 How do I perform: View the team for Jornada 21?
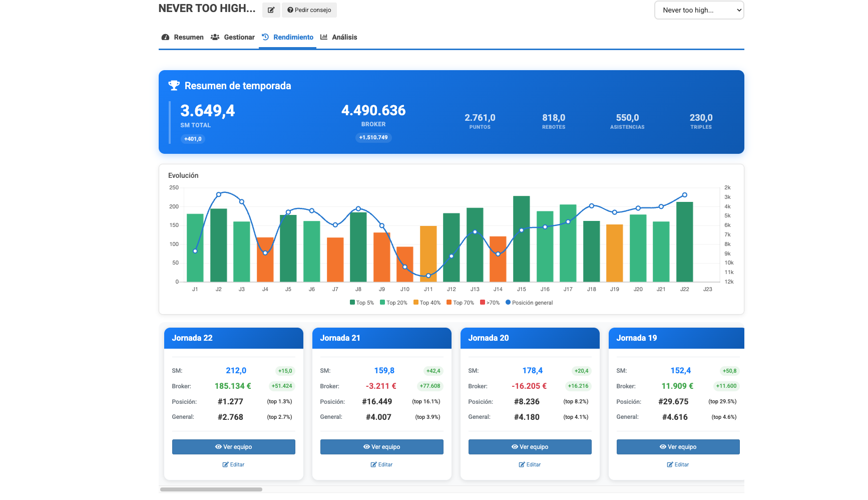pos(381,447)
